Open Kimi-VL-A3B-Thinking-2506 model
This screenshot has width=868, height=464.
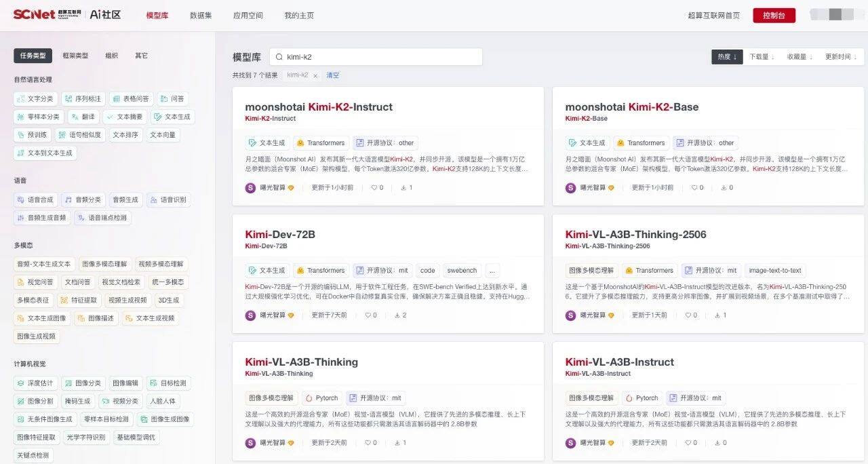tap(635, 234)
